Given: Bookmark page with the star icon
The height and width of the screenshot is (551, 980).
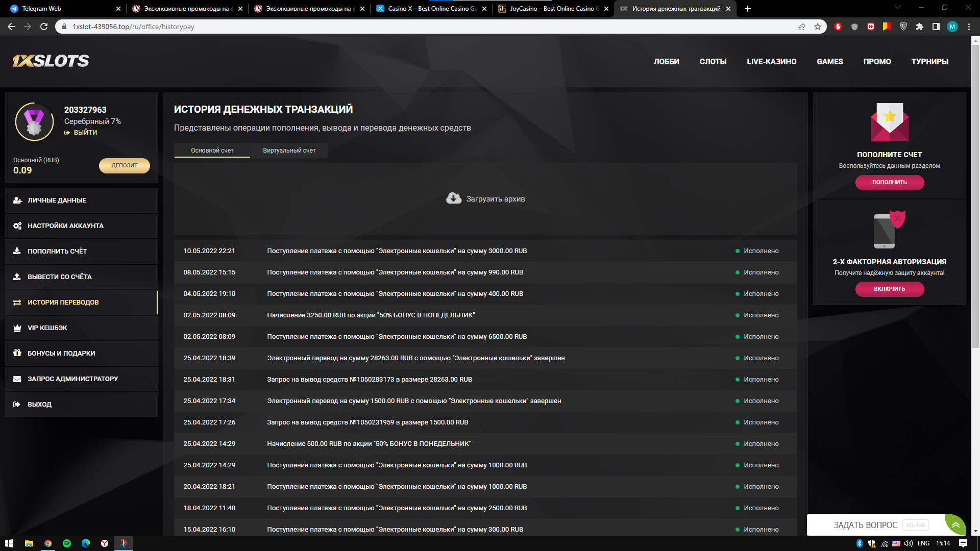Looking at the screenshot, I should (x=818, y=27).
